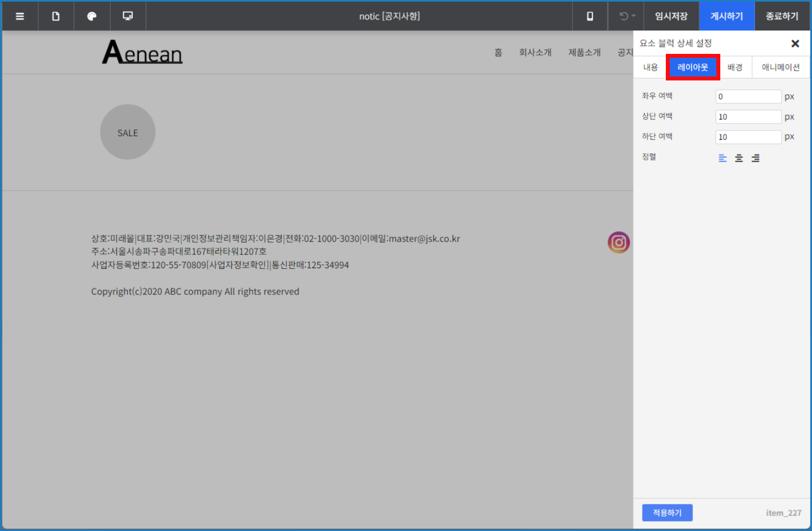The image size is (812, 531).
Task: Set alignment to center
Action: click(x=739, y=158)
